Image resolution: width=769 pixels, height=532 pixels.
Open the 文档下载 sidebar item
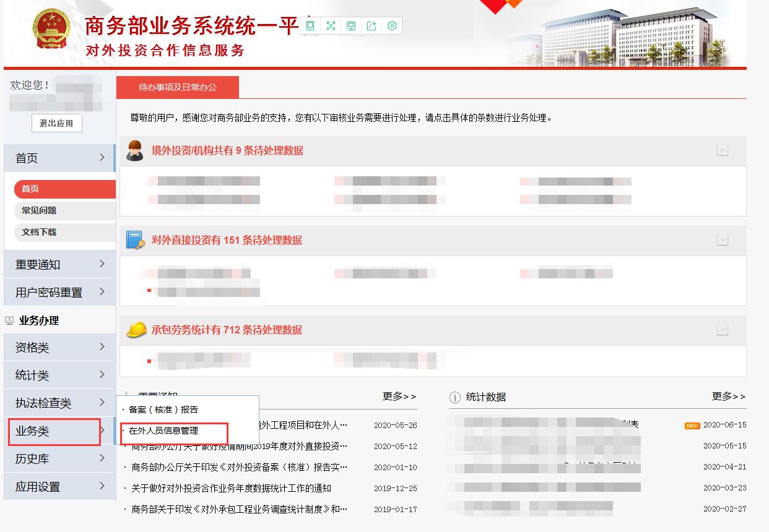tap(39, 232)
